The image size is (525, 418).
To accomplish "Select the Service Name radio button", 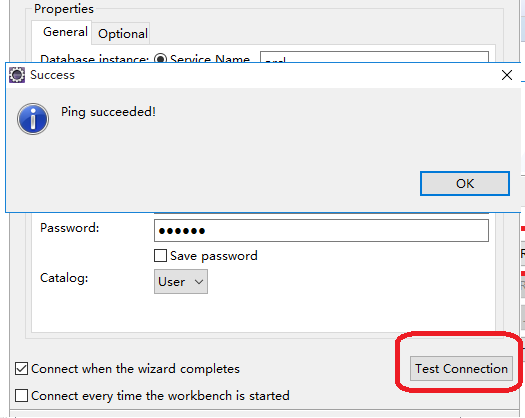I will point(160,59).
